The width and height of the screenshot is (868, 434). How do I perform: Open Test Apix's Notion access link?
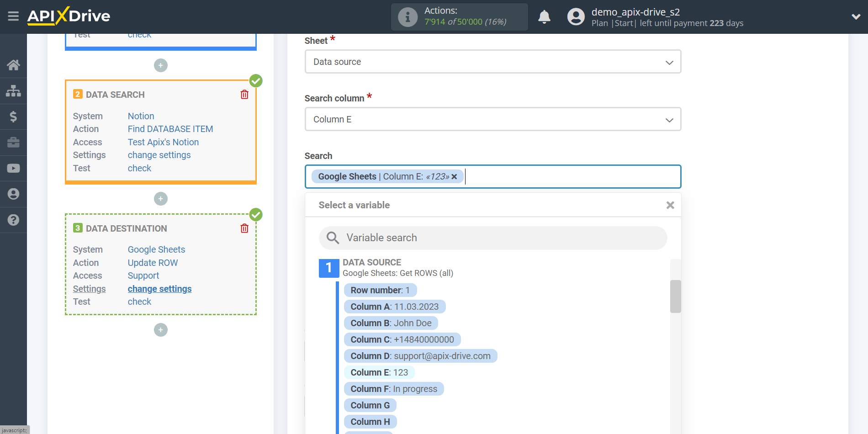click(163, 142)
